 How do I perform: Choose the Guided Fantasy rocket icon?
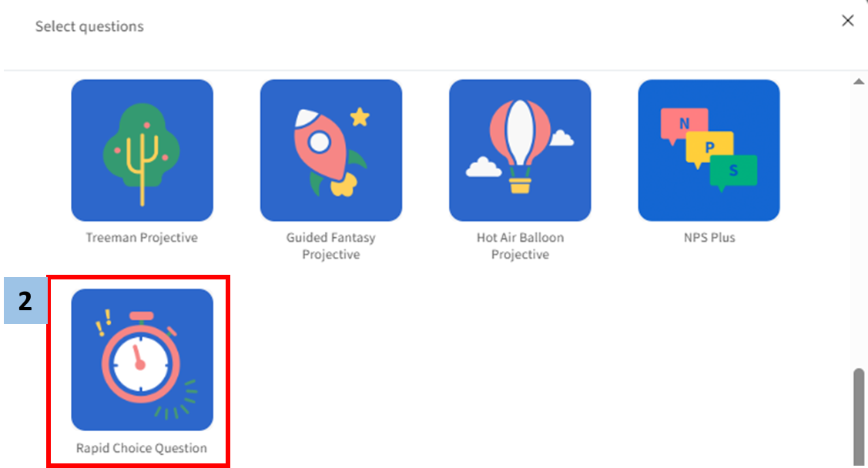[x=331, y=150]
